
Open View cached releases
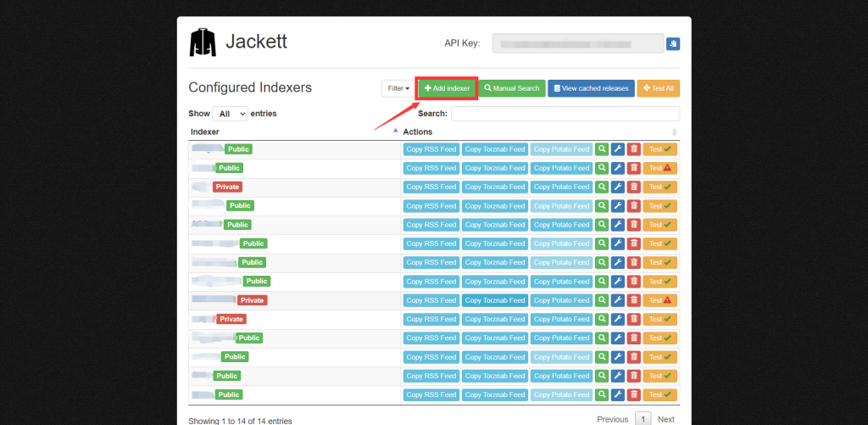click(x=591, y=88)
